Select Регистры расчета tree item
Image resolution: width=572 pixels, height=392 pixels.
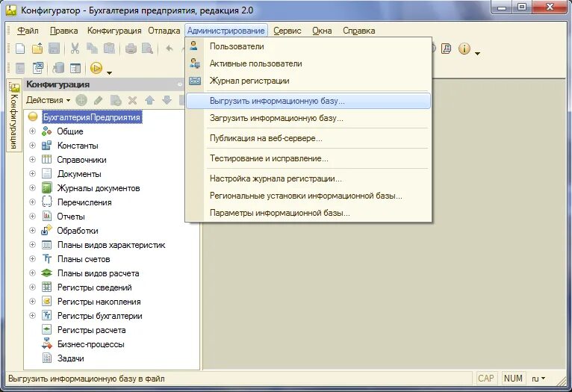92,330
